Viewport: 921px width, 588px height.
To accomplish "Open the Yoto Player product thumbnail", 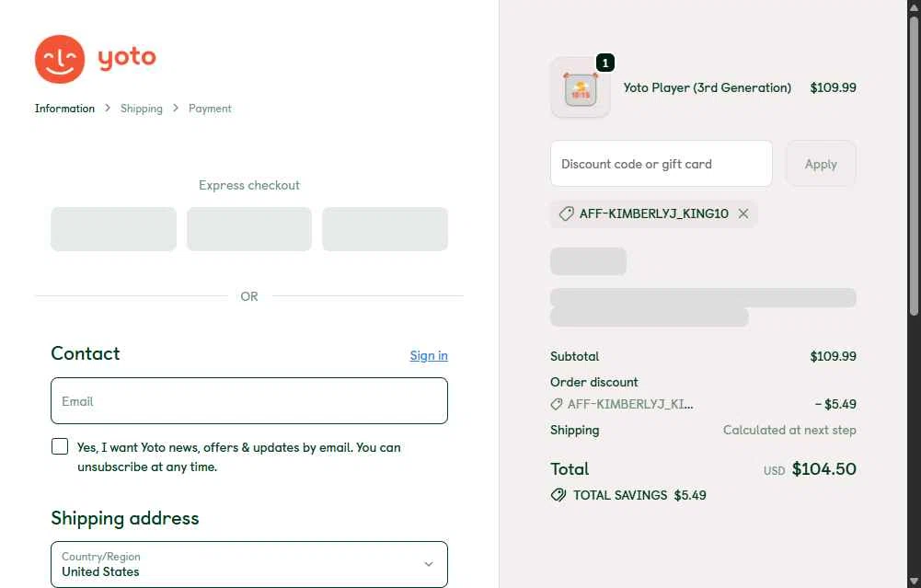I will click(x=581, y=88).
